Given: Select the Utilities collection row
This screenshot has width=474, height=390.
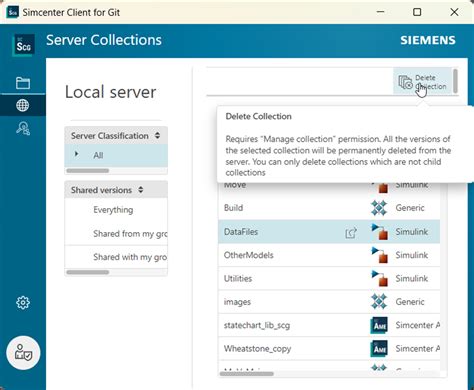Looking at the screenshot, I should tap(329, 278).
